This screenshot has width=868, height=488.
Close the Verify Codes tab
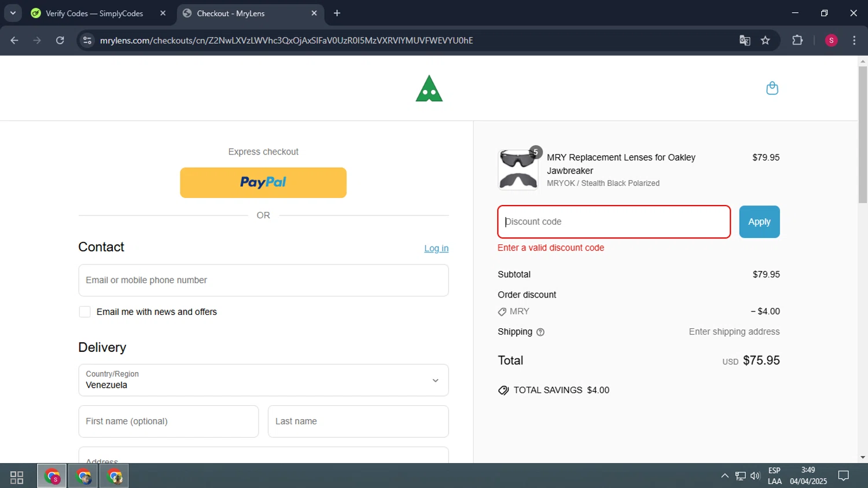pyautogui.click(x=163, y=13)
